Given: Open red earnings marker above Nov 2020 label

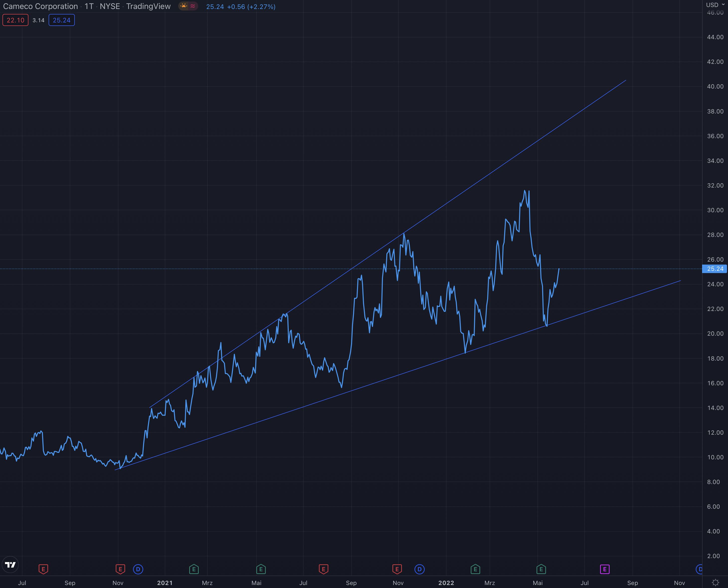Looking at the screenshot, I should click(120, 569).
